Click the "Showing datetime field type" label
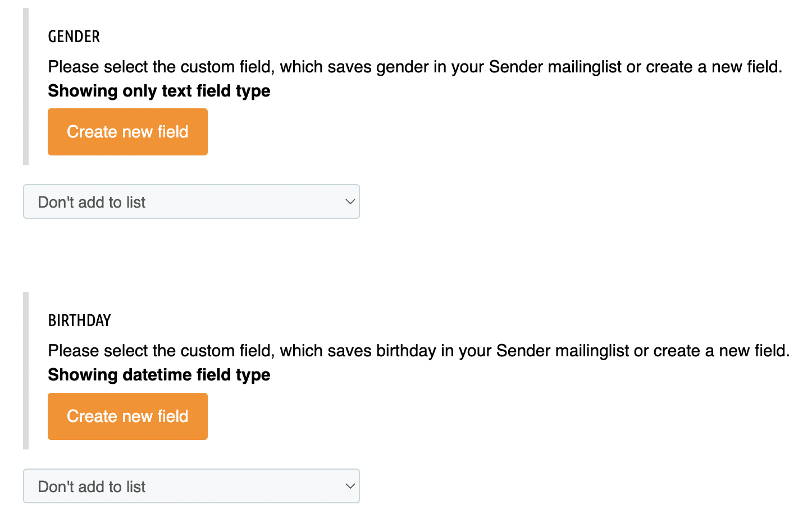Viewport: 812px width, 514px height. (x=159, y=375)
